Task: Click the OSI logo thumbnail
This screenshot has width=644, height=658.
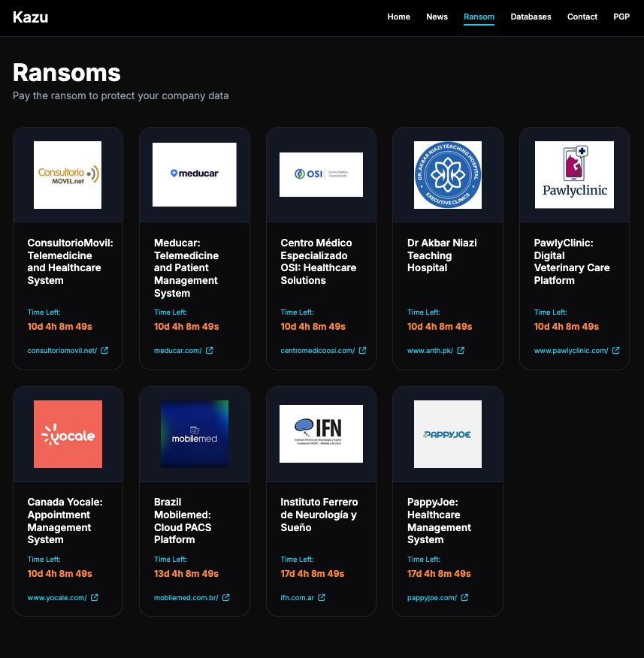Action: click(x=321, y=174)
